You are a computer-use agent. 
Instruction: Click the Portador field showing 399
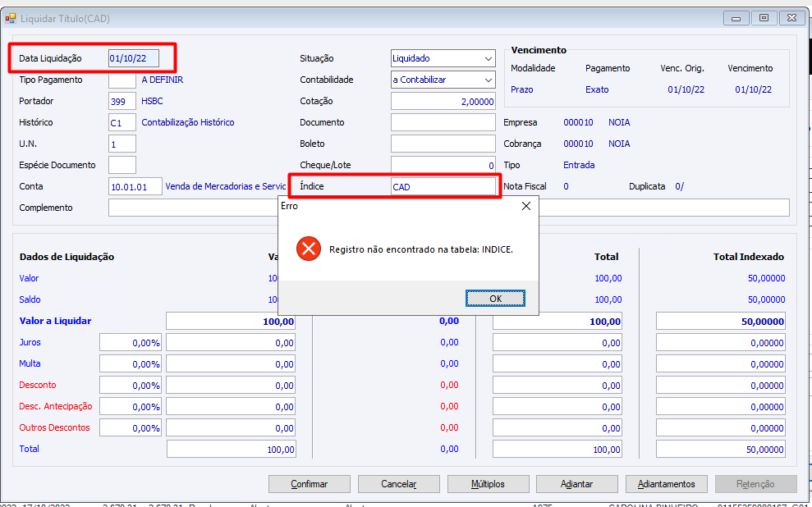122,102
